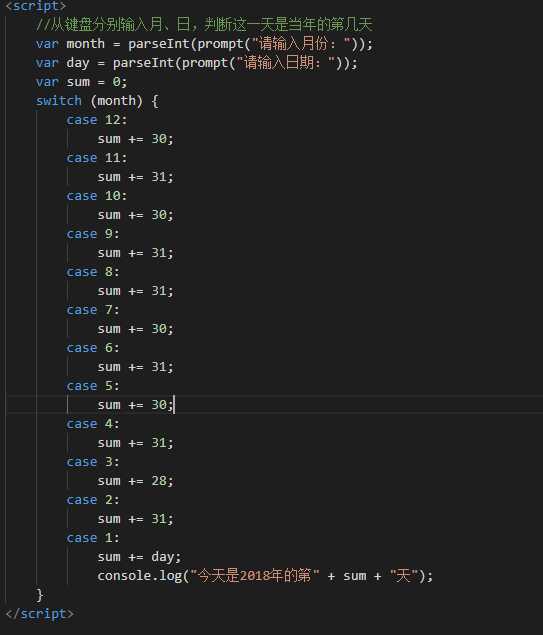
Task: Click 'sum += 30;' under case 7
Action: tap(135, 329)
